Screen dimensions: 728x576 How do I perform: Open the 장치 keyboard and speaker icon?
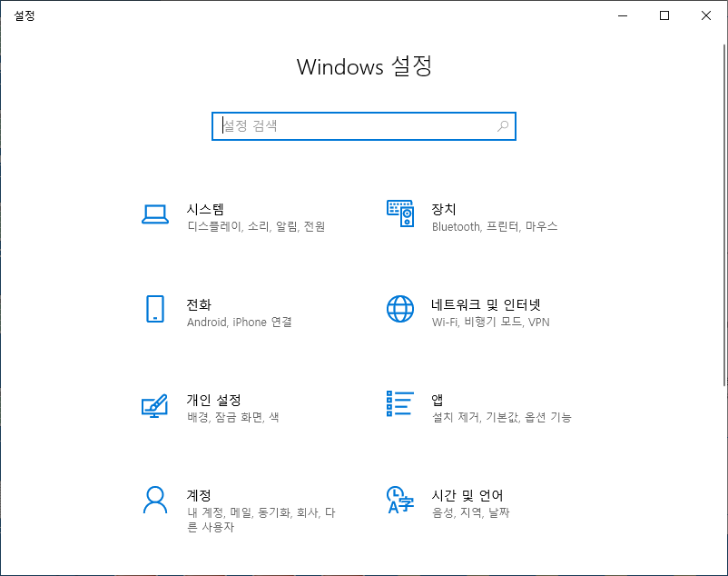tap(400, 214)
